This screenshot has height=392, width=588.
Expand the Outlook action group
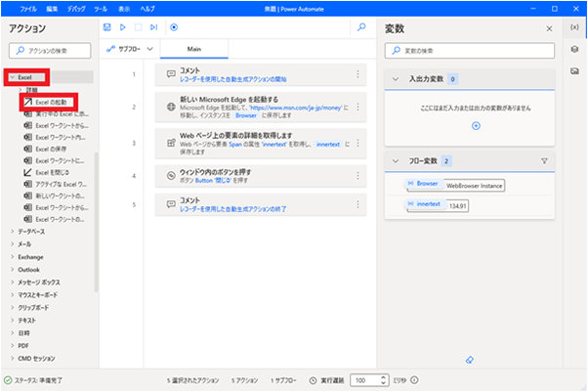pos(13,269)
